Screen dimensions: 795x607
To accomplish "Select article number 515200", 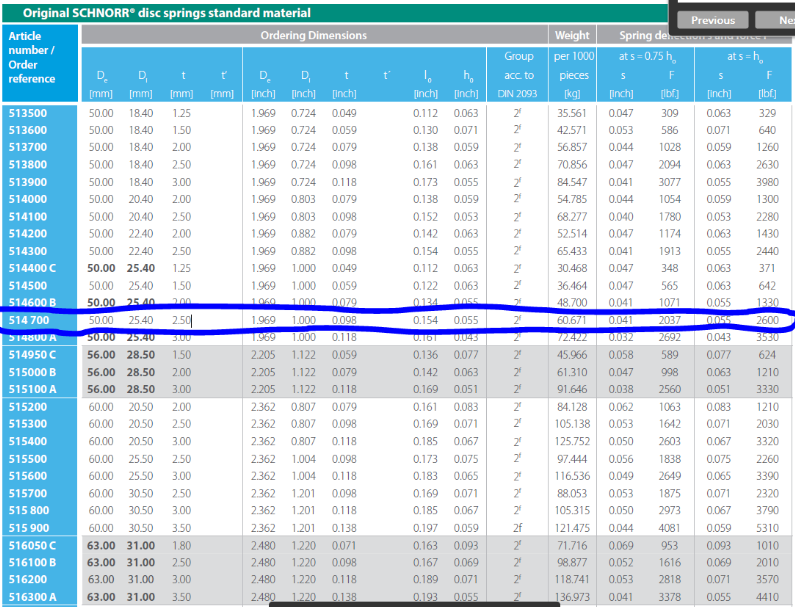I will [28, 407].
